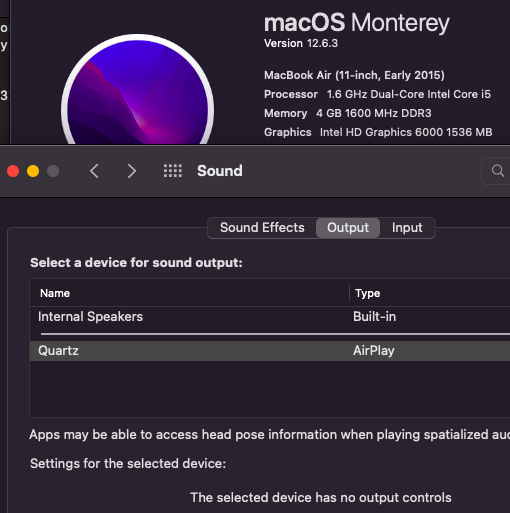510x513 pixels.
Task: Click the Name column header
Action: coord(55,293)
